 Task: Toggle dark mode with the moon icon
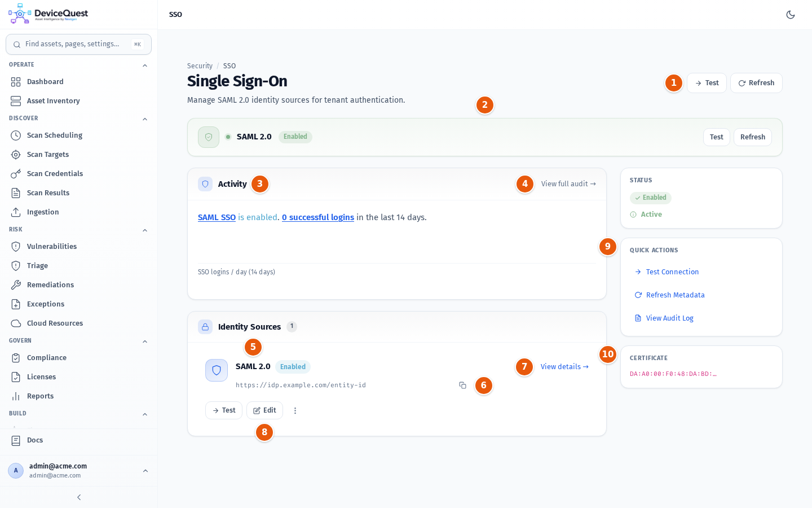(791, 15)
